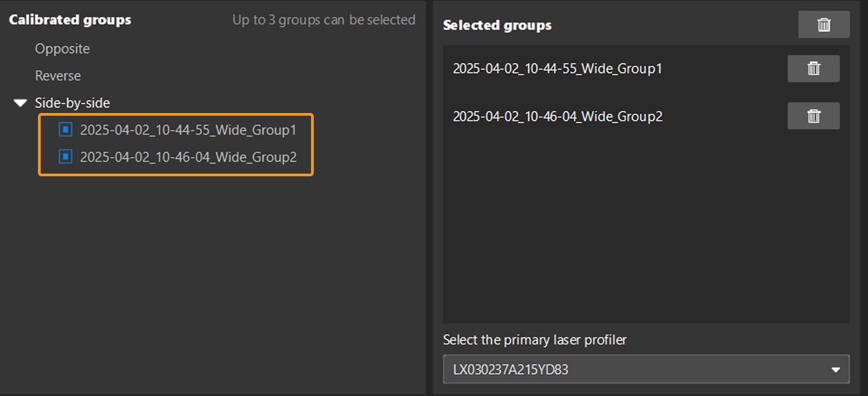Select the Wide_Group2 label in Calibrated groups
868x396 pixels.
[189, 157]
